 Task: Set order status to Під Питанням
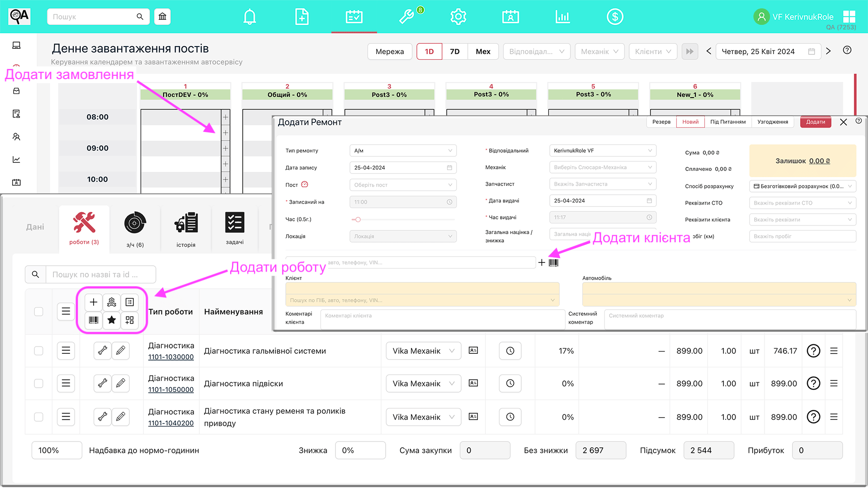(x=728, y=122)
